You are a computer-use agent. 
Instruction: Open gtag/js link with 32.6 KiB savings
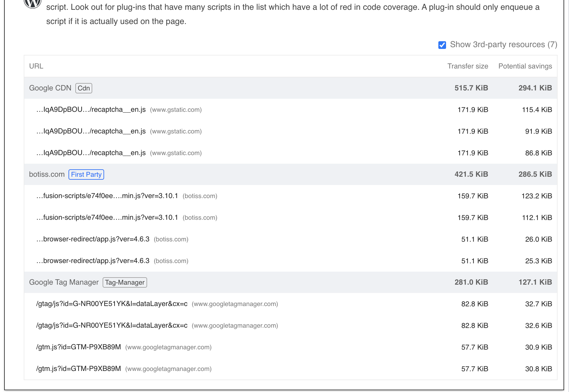coord(112,326)
